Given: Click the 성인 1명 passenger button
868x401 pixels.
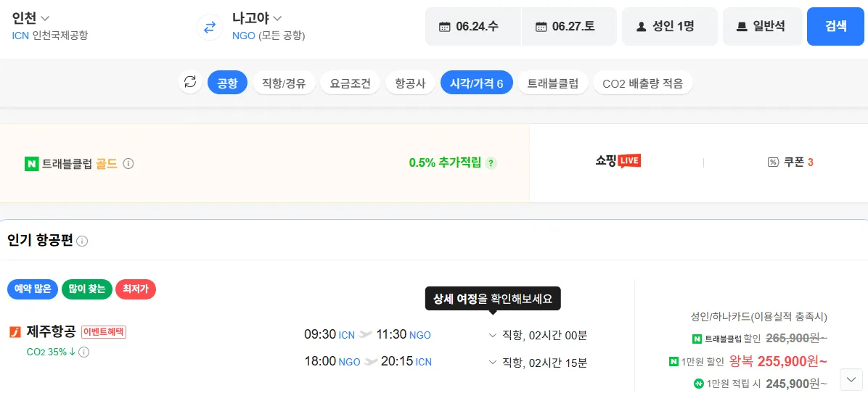Looking at the screenshot, I should (x=669, y=27).
